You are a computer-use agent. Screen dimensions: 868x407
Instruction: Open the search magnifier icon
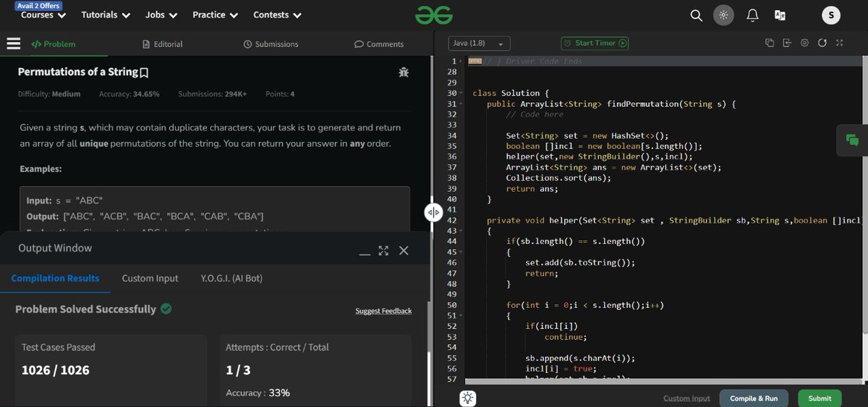[696, 15]
